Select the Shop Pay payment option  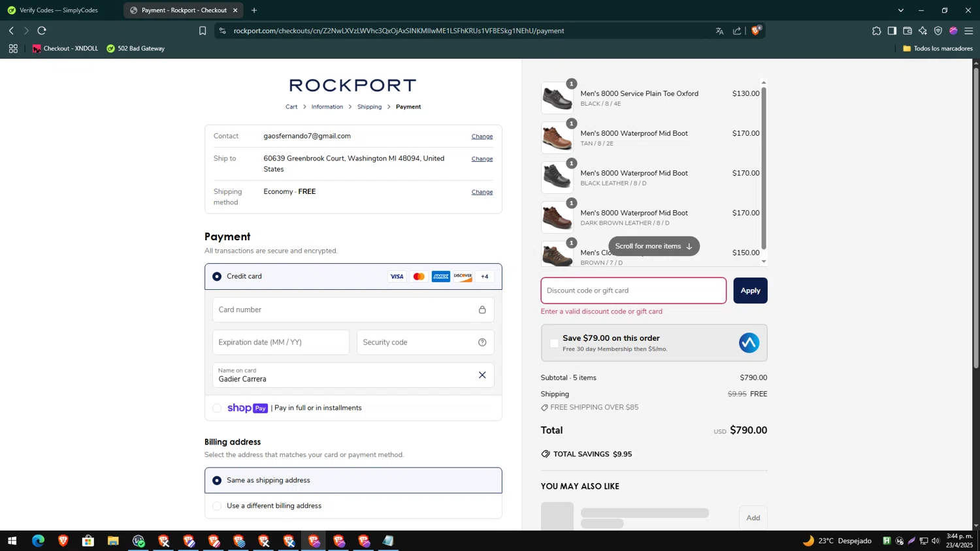click(x=217, y=408)
